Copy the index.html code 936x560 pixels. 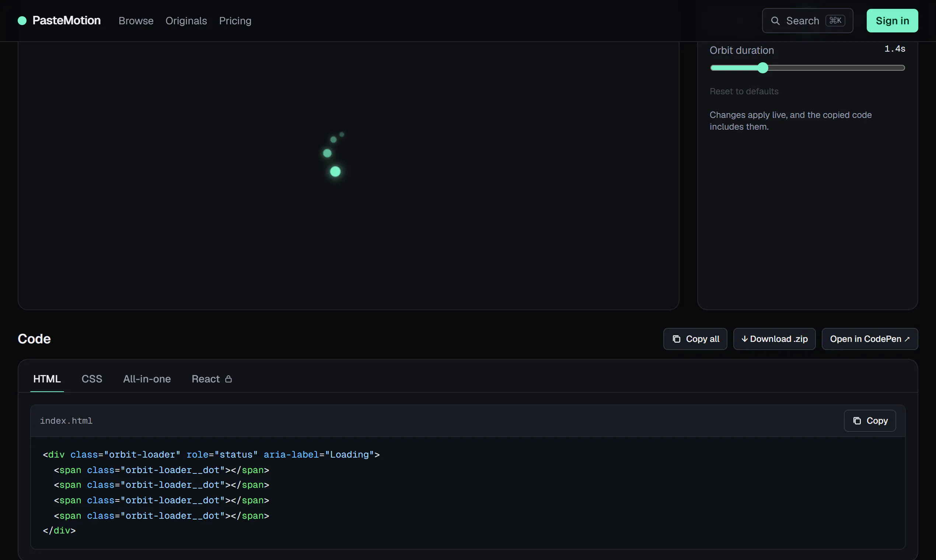(x=870, y=421)
